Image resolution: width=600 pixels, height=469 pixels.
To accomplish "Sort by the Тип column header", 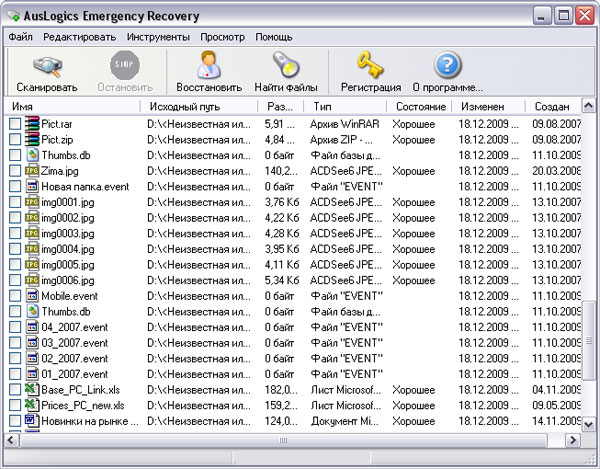I will (x=345, y=106).
